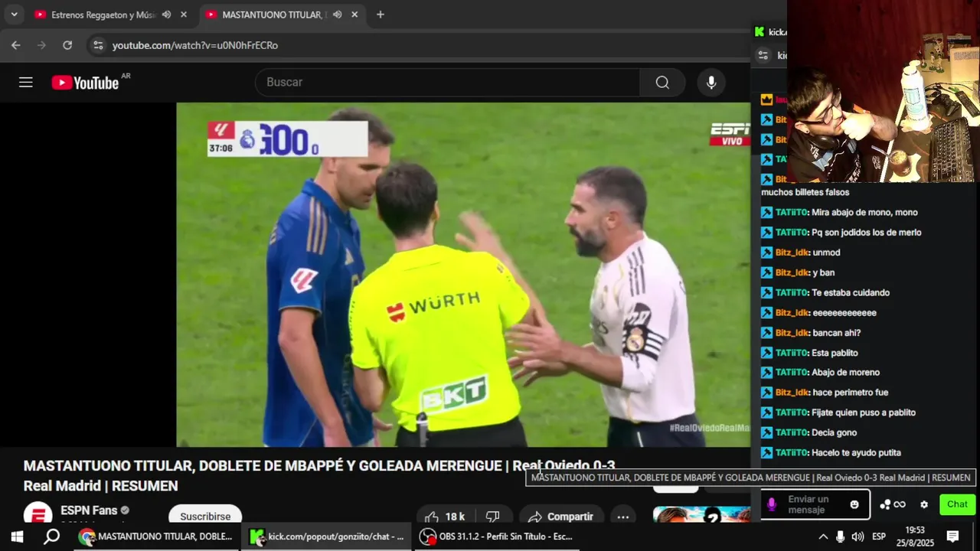
Task: Send message with green Chat button
Action: (x=957, y=504)
